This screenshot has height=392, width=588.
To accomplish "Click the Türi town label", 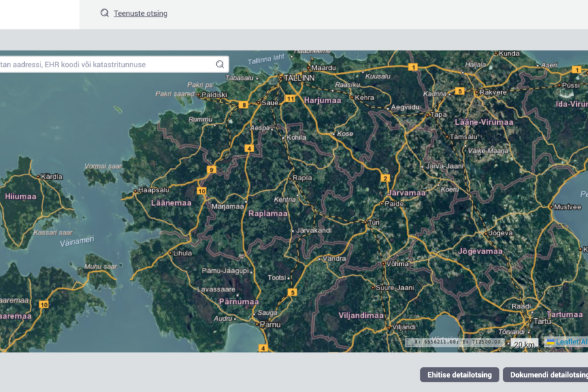I will coord(374,222).
